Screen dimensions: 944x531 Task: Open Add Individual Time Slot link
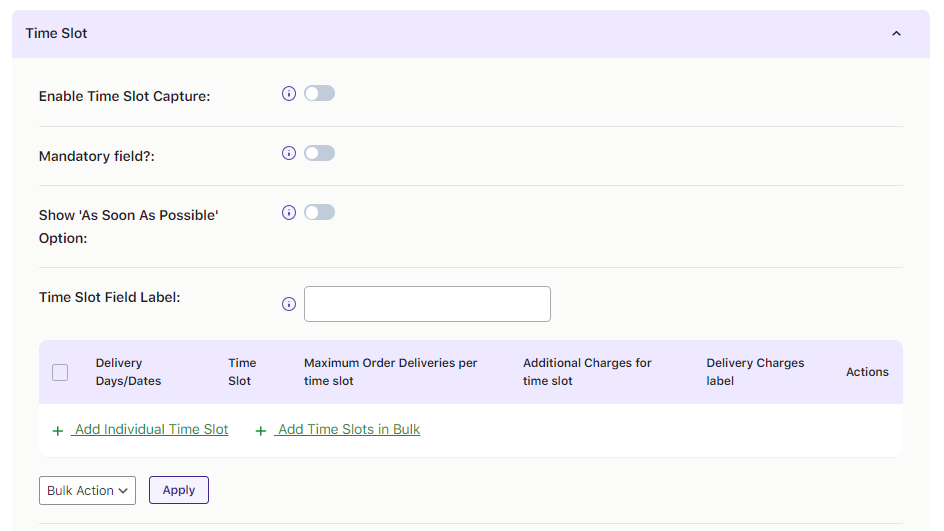pos(151,430)
